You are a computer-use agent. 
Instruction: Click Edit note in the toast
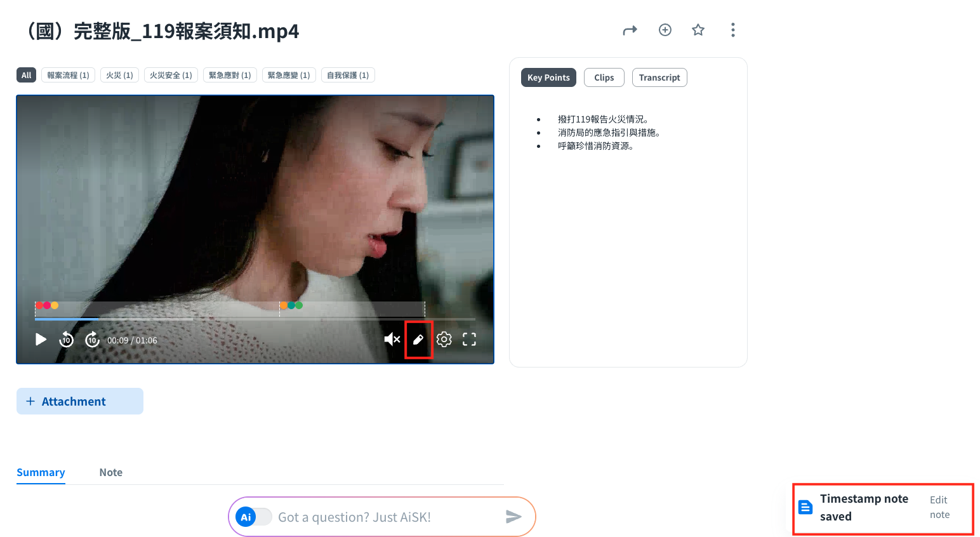(939, 507)
